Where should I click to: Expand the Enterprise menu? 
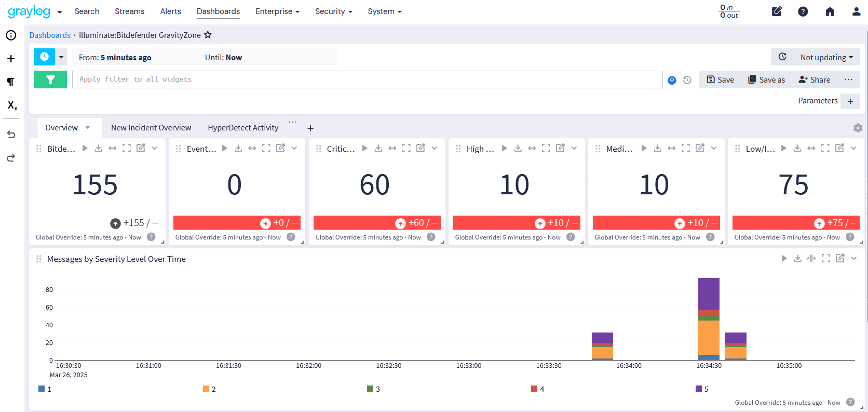click(x=277, y=11)
